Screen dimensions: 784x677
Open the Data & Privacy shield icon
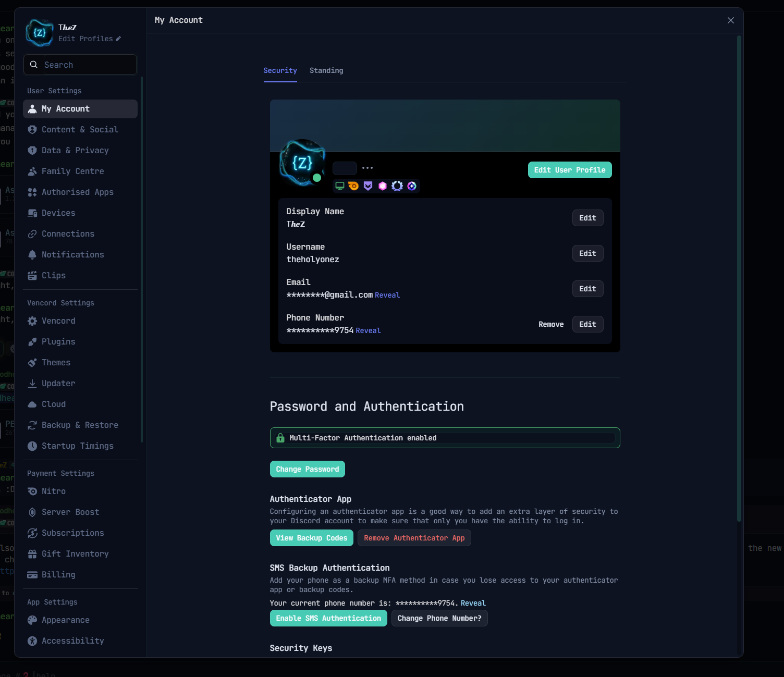pos(32,150)
